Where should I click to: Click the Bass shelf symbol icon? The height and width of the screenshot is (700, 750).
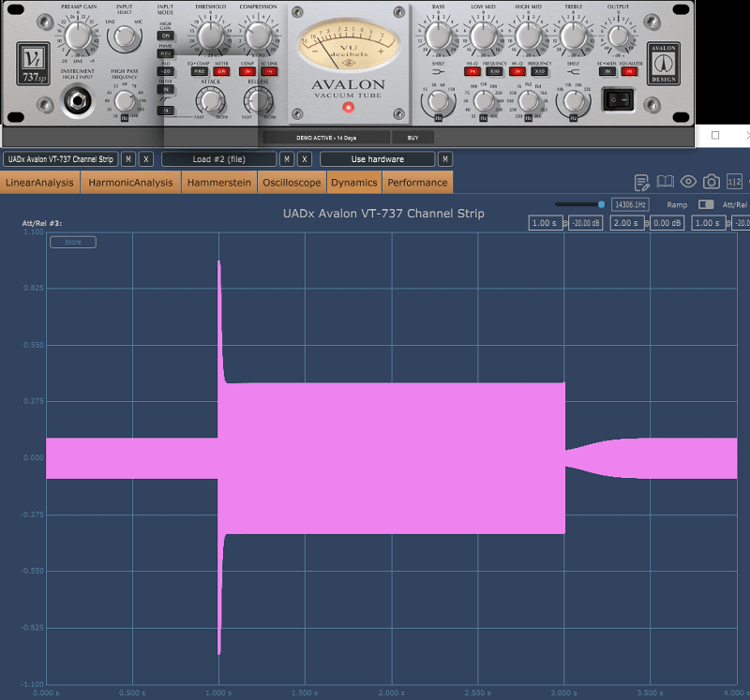(x=438, y=72)
